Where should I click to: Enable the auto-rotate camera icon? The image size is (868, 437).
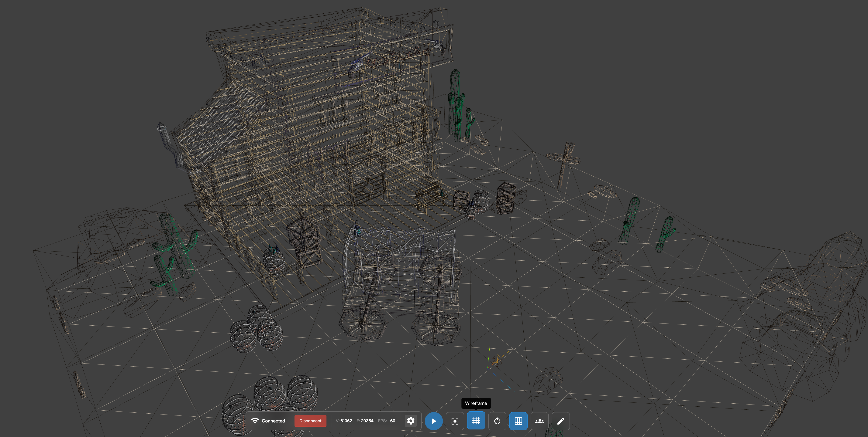tap(497, 421)
